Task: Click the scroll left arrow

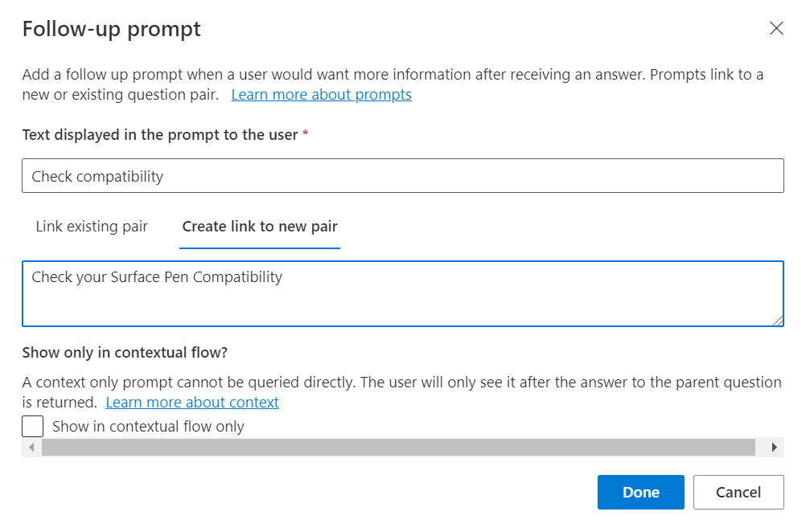Action: pos(31,448)
